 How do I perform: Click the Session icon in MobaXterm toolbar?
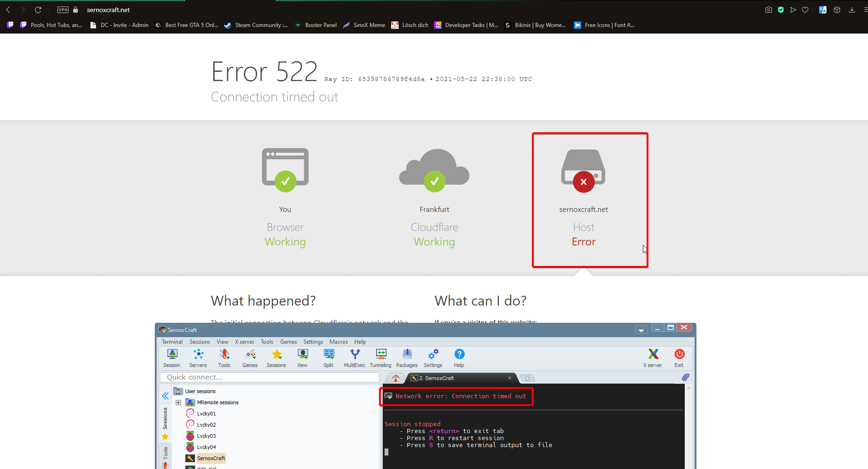pos(172,358)
